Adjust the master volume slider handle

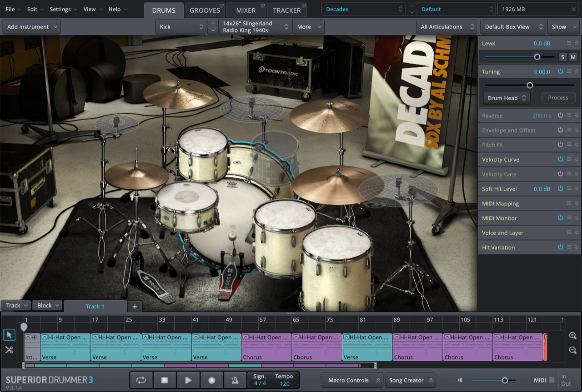point(505,381)
